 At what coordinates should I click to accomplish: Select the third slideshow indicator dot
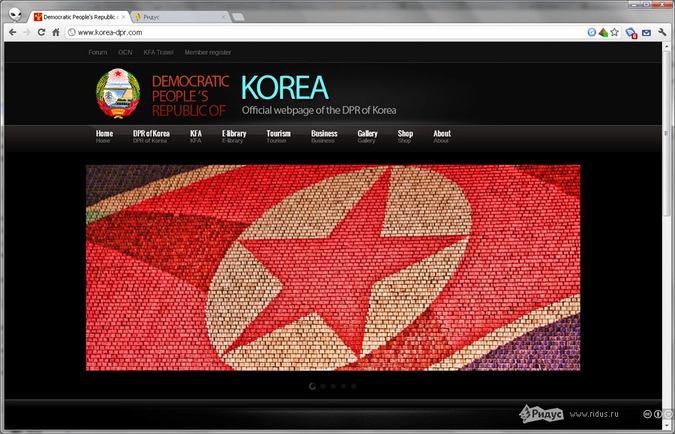tap(332, 385)
